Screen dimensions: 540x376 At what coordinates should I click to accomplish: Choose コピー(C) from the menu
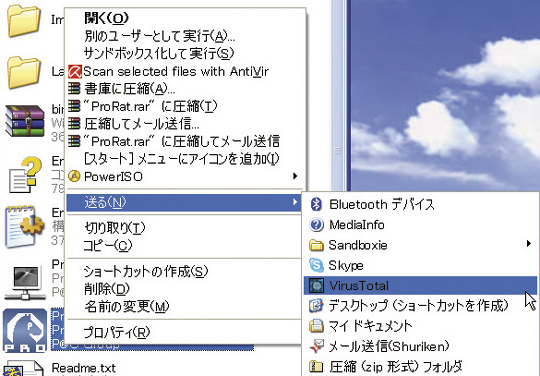pos(185,245)
